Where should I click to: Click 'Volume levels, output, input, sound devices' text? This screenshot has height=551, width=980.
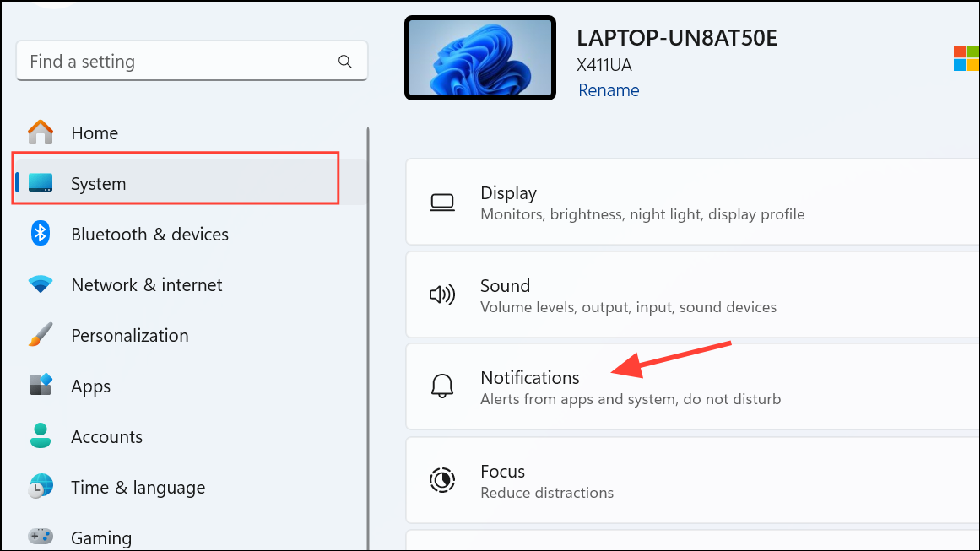pyautogui.click(x=628, y=307)
